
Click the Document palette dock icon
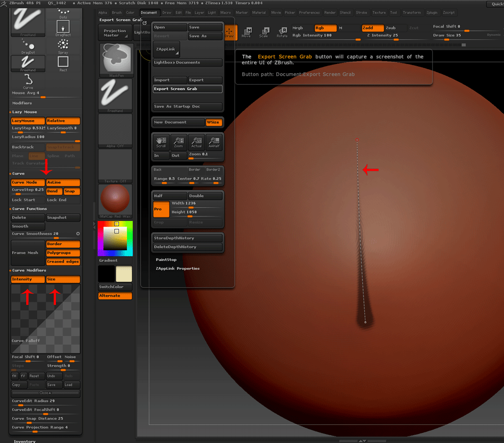click(x=145, y=23)
